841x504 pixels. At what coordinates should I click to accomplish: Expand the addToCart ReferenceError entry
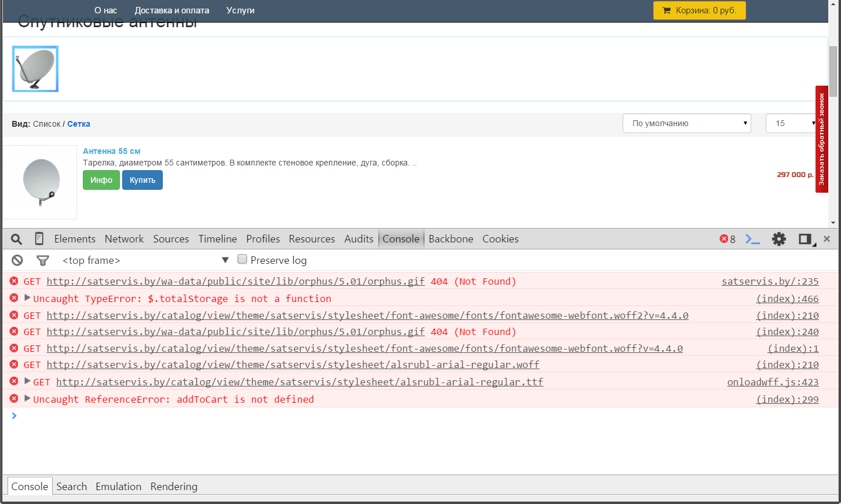click(x=27, y=399)
